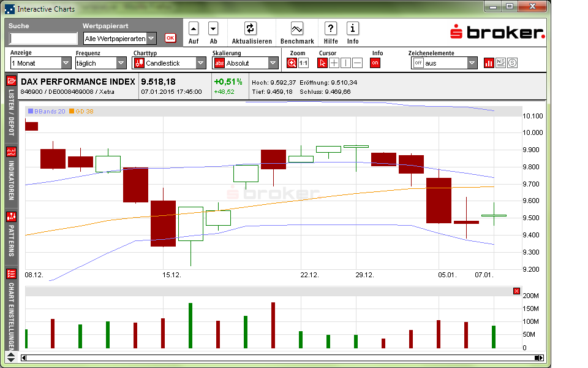The width and height of the screenshot is (588, 368).
Task: Toggle the Info on button
Action: pos(375,63)
